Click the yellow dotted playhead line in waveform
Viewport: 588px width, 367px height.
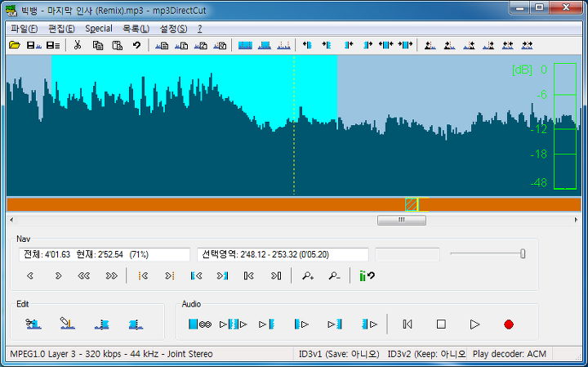(x=294, y=126)
